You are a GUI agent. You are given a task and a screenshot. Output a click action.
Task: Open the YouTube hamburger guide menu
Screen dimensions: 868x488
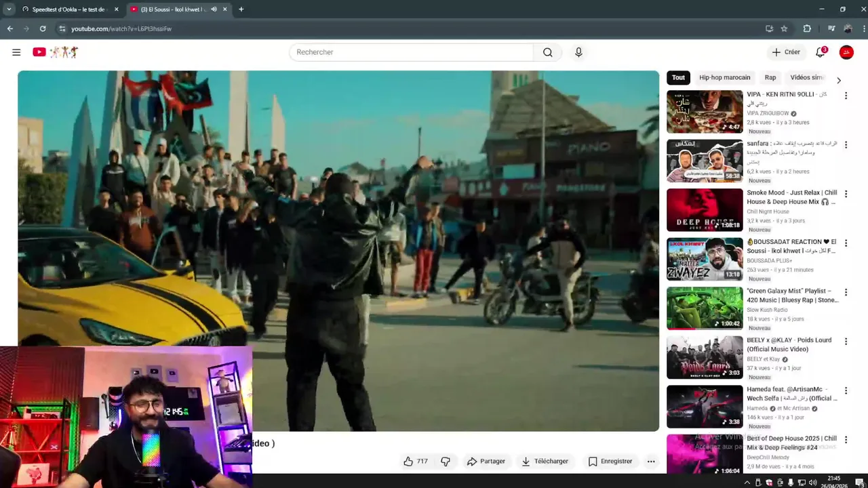16,52
